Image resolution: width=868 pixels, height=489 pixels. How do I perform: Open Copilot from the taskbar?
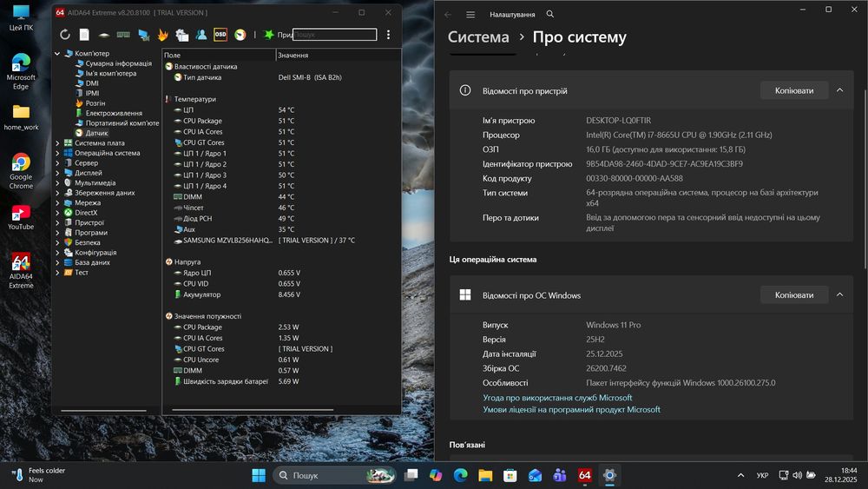click(x=436, y=475)
